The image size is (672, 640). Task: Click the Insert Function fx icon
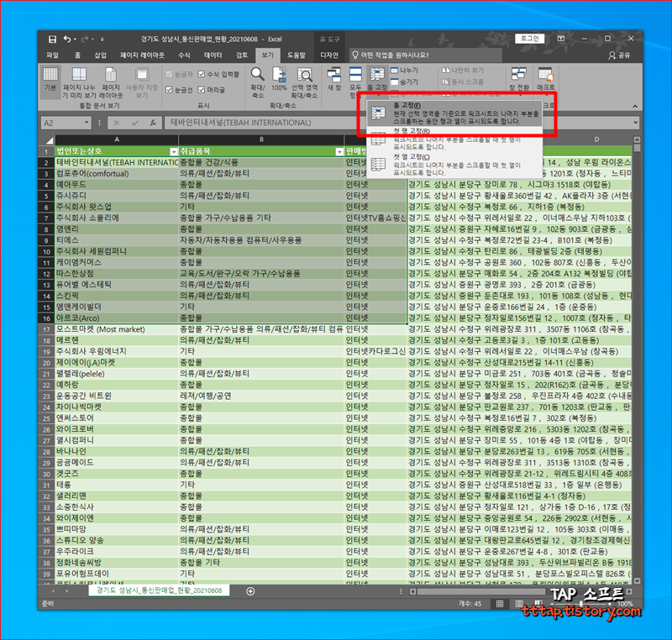[x=153, y=123]
